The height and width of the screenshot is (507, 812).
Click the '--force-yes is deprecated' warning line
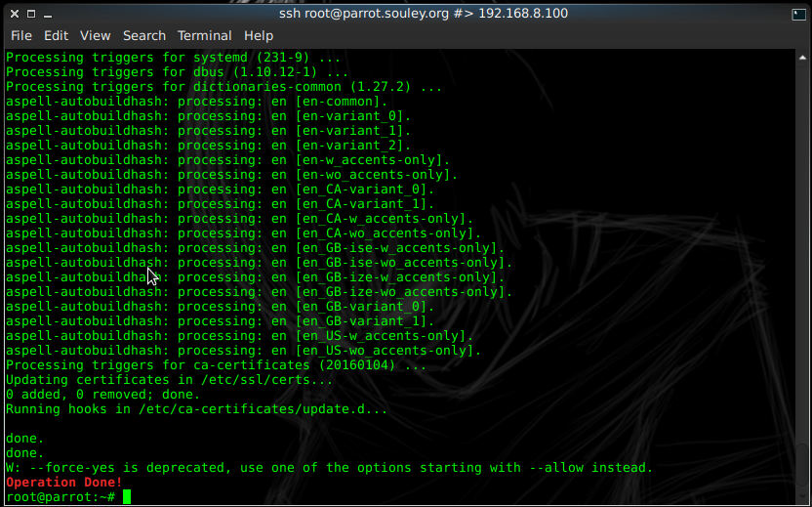(x=330, y=468)
